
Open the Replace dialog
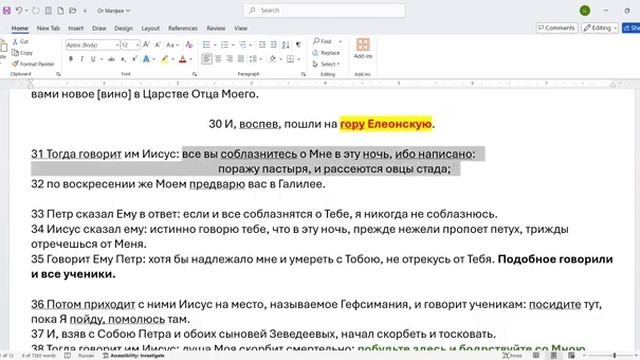pyautogui.click(x=326, y=53)
